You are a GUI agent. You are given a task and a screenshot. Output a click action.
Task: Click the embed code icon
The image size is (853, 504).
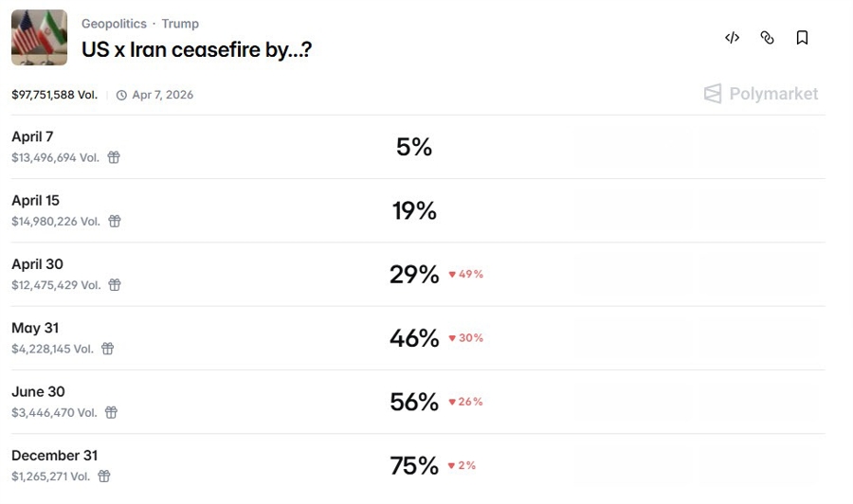tap(732, 38)
